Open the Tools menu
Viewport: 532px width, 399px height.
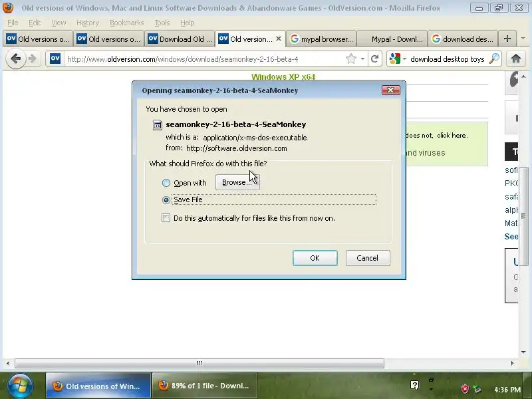pyautogui.click(x=162, y=23)
